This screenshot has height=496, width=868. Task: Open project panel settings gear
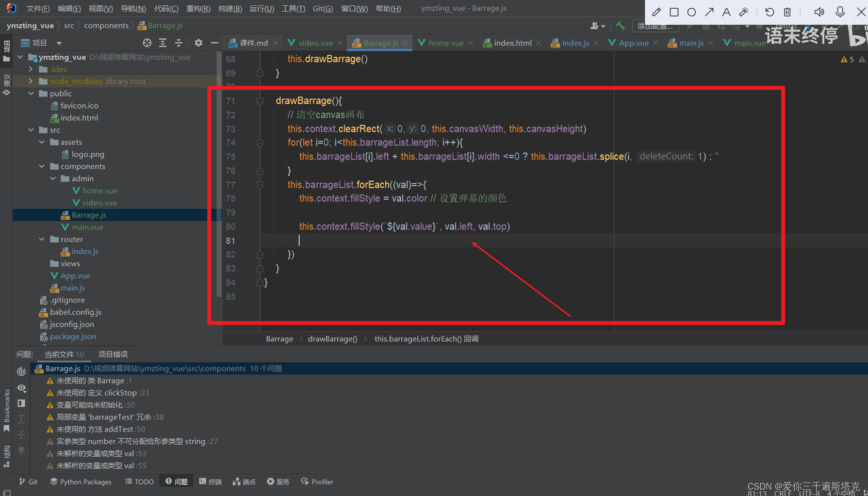pyautogui.click(x=198, y=43)
